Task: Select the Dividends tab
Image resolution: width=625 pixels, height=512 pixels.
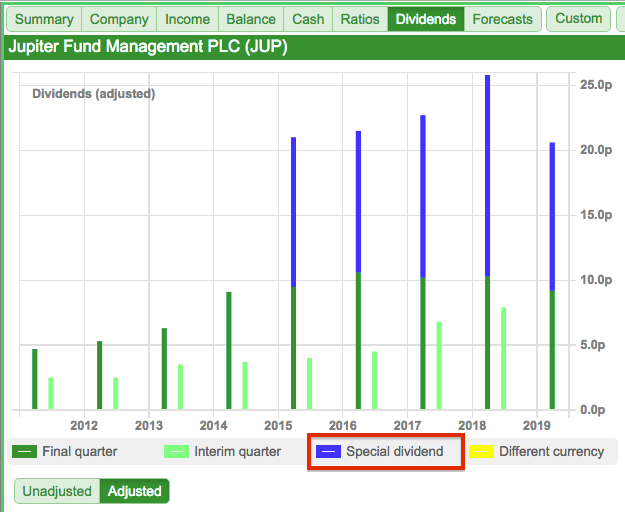Action: click(426, 19)
